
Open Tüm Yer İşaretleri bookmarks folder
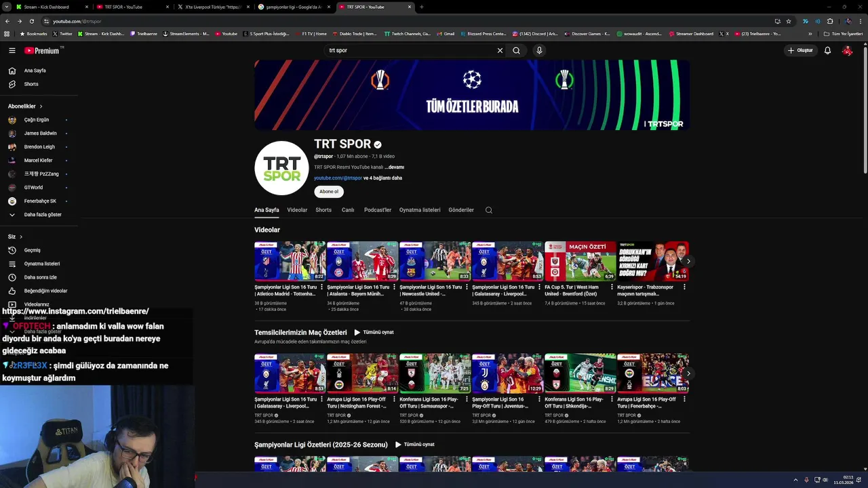[x=844, y=33]
